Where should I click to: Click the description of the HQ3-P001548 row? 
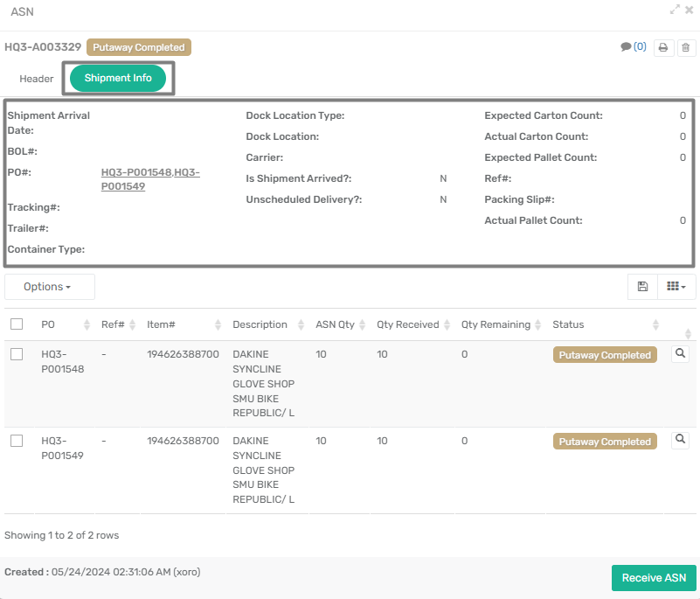coord(263,384)
